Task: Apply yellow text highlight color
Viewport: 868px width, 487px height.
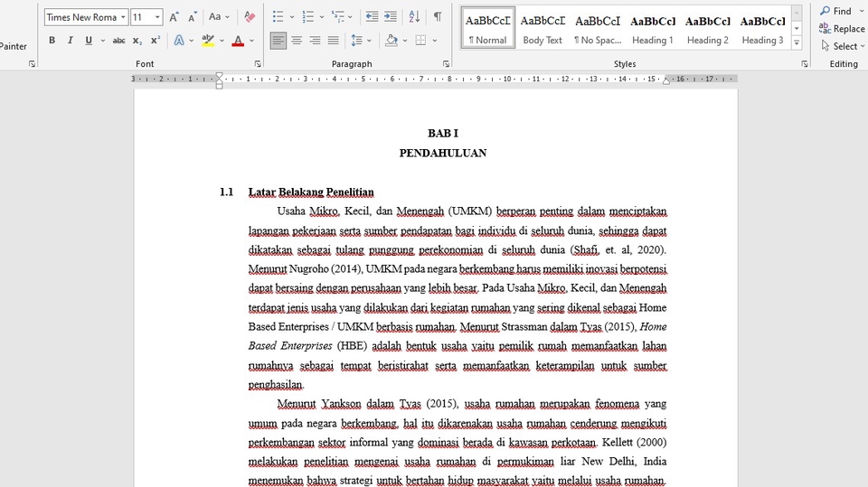Action: (208, 41)
